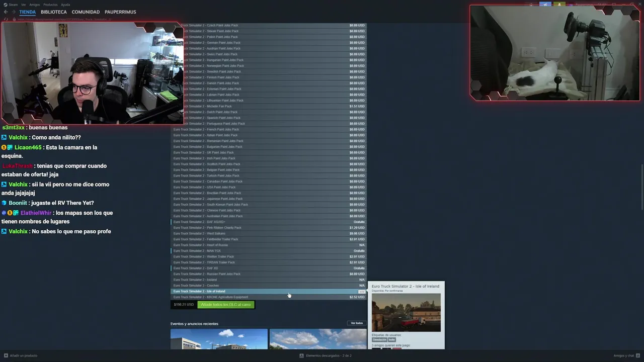The width and height of the screenshot is (644, 362).
Task: Open the Amigos y chat icon
Action: click(x=637, y=355)
